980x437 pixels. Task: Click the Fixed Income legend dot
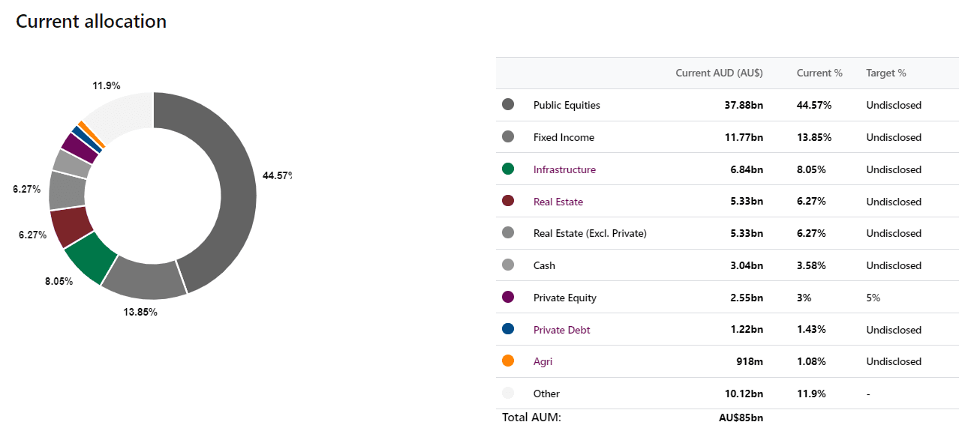coord(508,137)
